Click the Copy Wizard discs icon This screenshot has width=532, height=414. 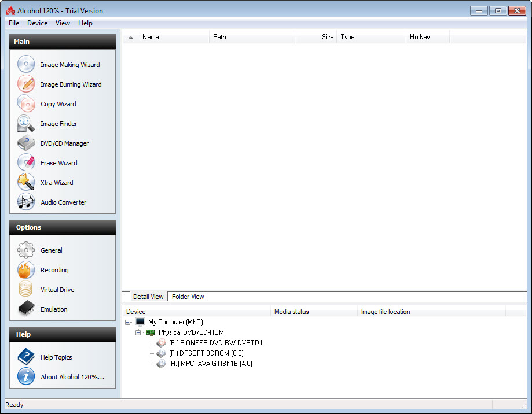[26, 103]
